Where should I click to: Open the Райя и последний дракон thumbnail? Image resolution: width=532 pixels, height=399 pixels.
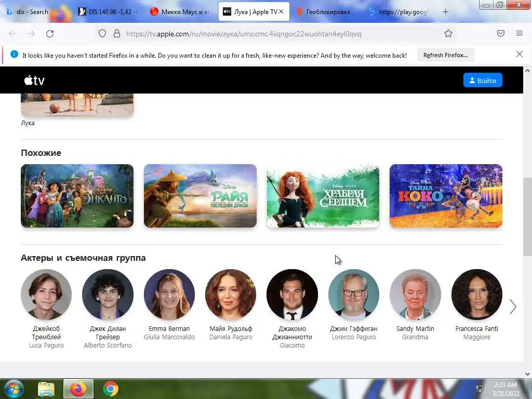pos(200,196)
